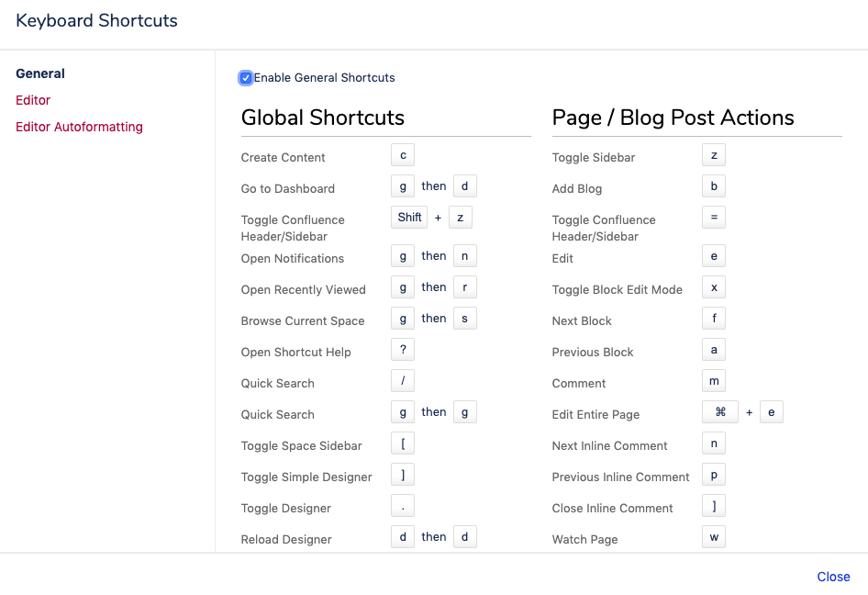Image resolution: width=868 pixels, height=595 pixels.
Task: Click the 'f' key for Next Block
Action: [714, 319]
